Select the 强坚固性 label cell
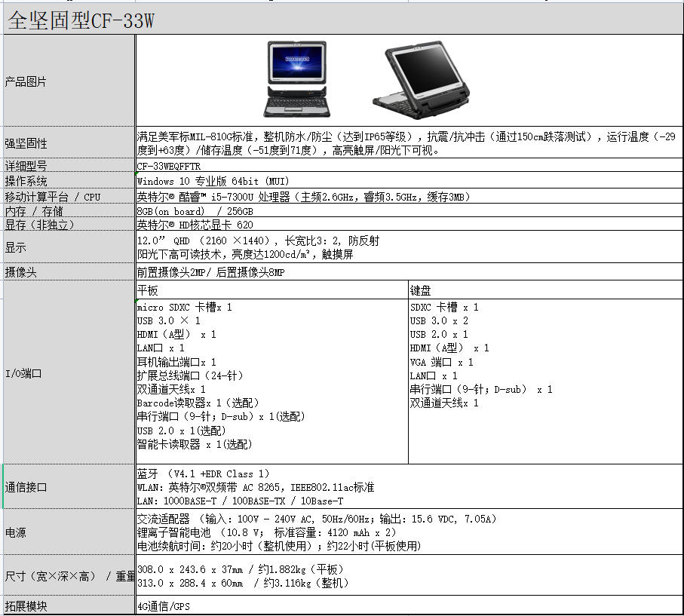Image resolution: width=684 pixels, height=616 pixels. click(x=69, y=143)
